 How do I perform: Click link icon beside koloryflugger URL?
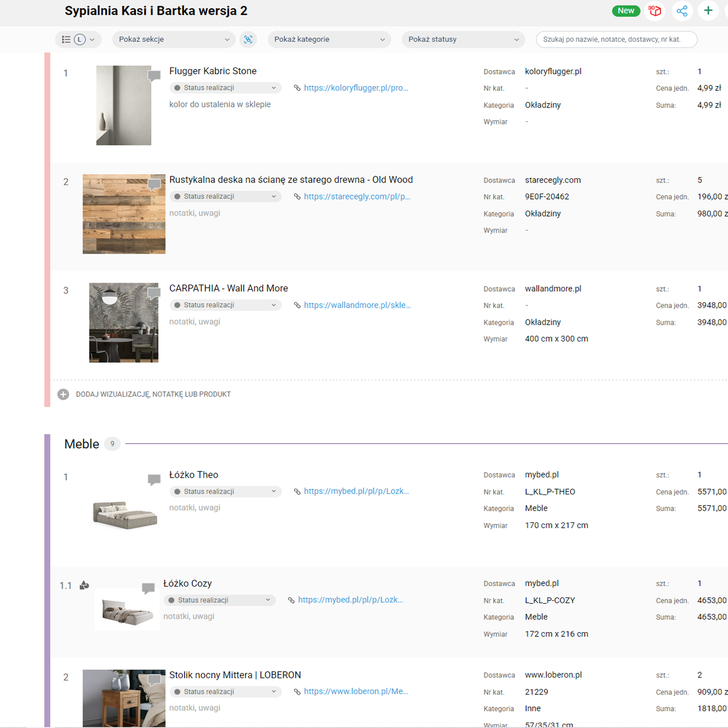click(x=297, y=88)
